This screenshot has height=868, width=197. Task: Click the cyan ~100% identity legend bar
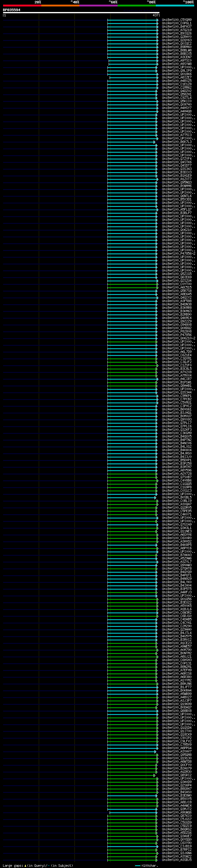tap(175, 6)
